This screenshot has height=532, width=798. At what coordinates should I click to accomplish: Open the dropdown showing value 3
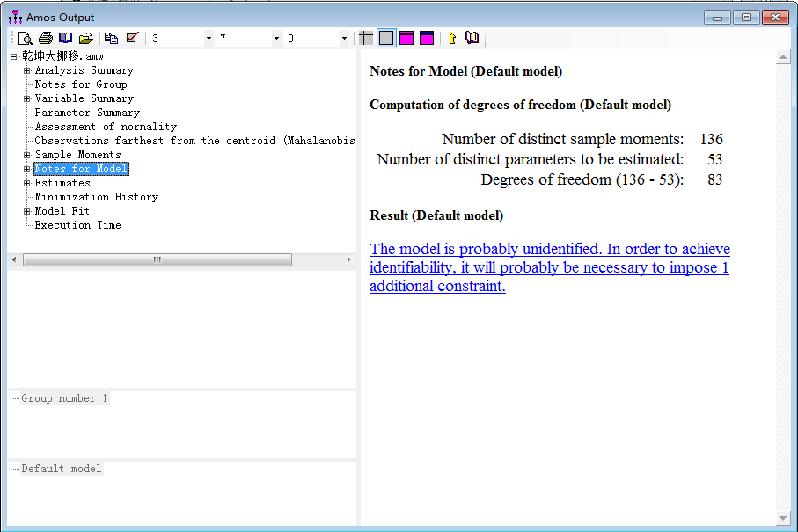(x=209, y=39)
